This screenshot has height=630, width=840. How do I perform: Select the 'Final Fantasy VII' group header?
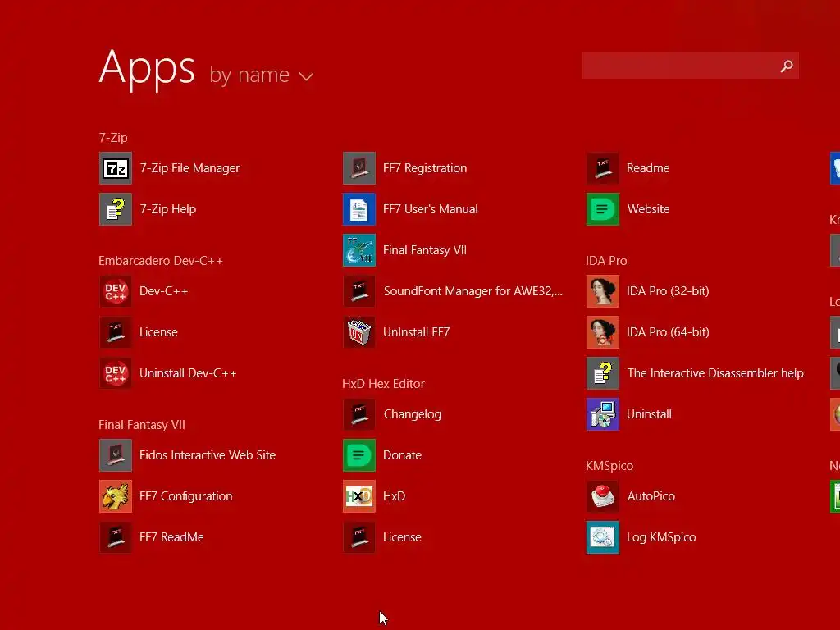coord(141,425)
